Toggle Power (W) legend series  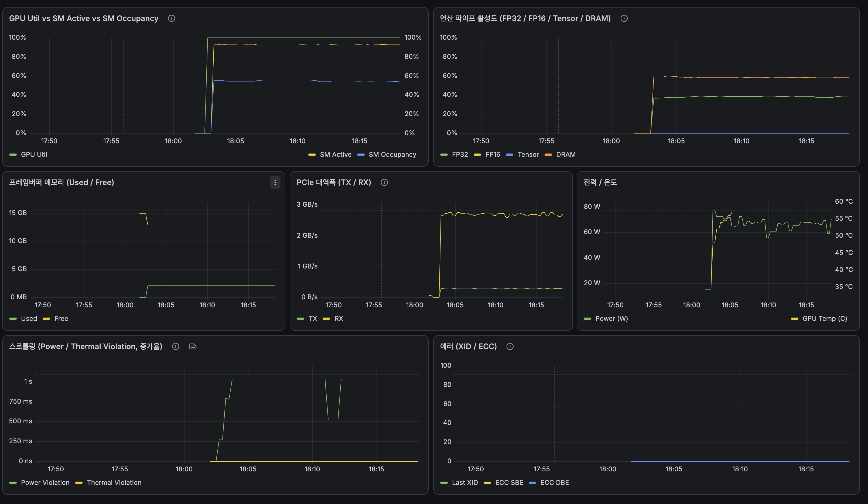[611, 319]
